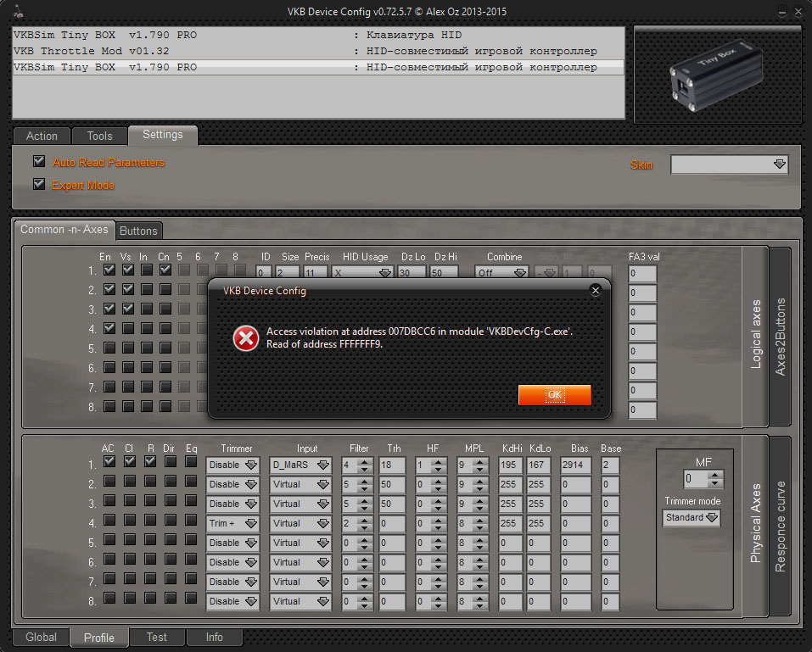Viewport: 812px width, 652px height.
Task: Toggle En checkbox for logical axis 4
Action: [109, 328]
